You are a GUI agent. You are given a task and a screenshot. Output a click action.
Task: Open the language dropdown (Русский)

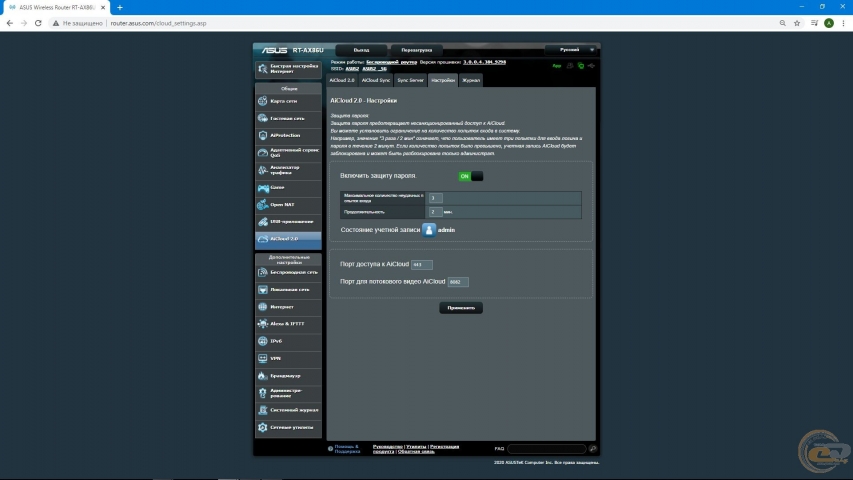coord(571,50)
